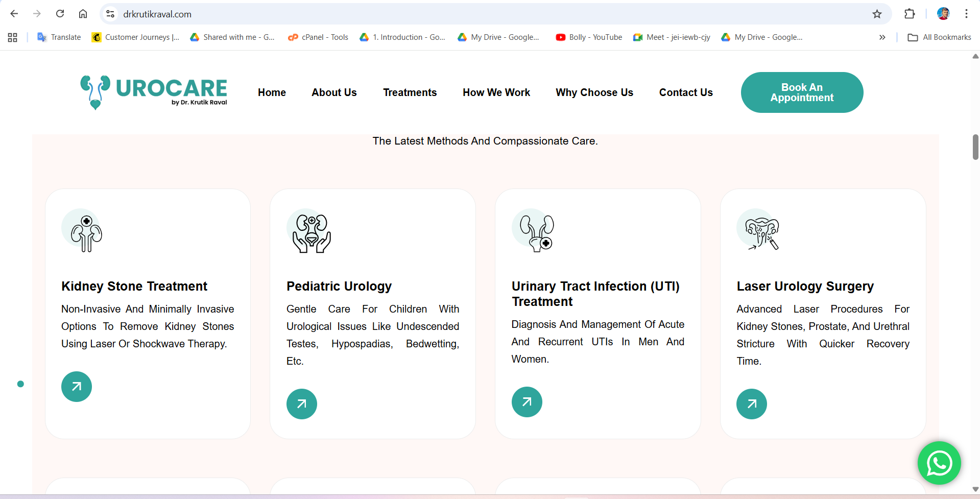Bookmark this page with the star icon
980x499 pixels.
877,14
